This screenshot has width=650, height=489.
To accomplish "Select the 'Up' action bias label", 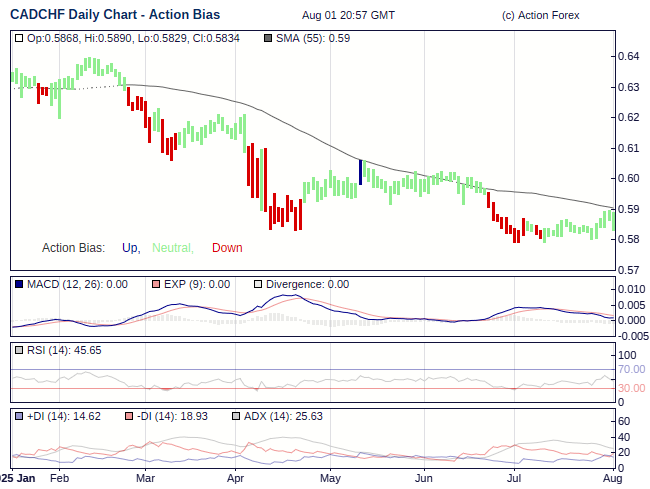I will 130,248.
